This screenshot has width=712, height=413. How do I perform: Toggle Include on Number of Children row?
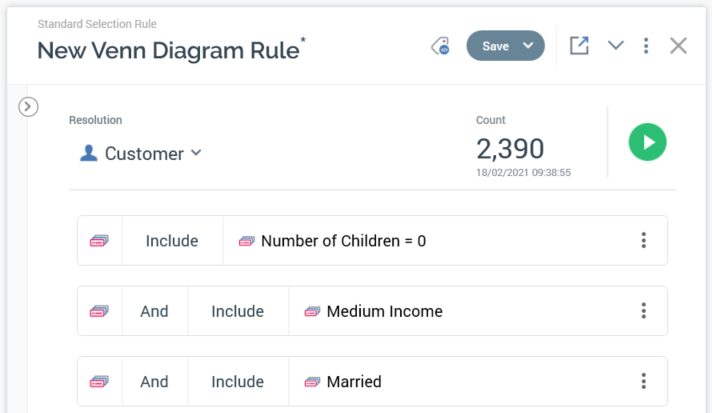172,241
